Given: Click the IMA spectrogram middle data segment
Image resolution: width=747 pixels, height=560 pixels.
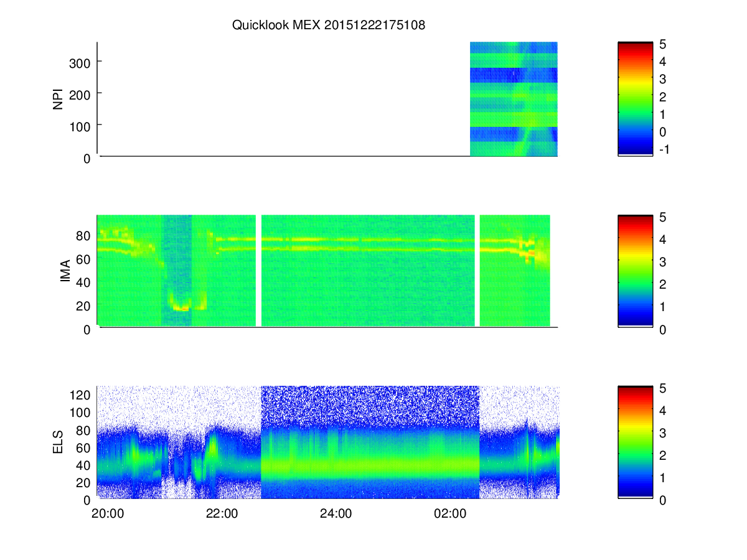Looking at the screenshot, I should (x=368, y=270).
